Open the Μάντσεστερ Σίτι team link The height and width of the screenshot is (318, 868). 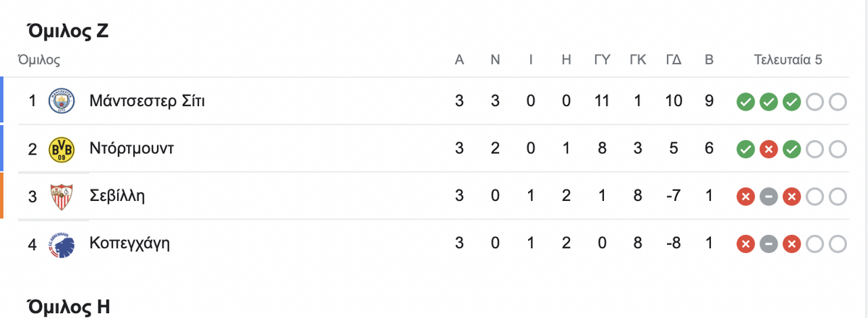pyautogui.click(x=148, y=101)
